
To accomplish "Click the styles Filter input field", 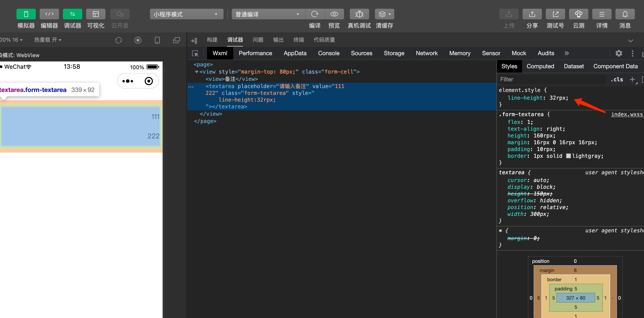I will [552, 79].
